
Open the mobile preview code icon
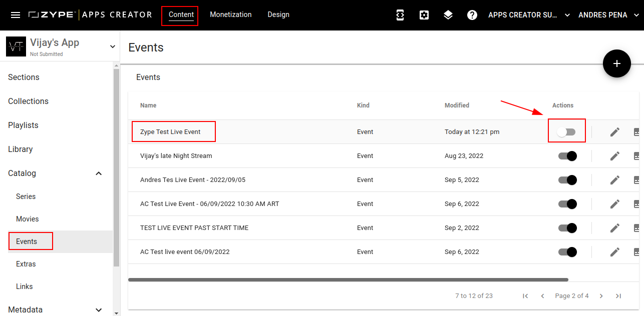pyautogui.click(x=400, y=15)
